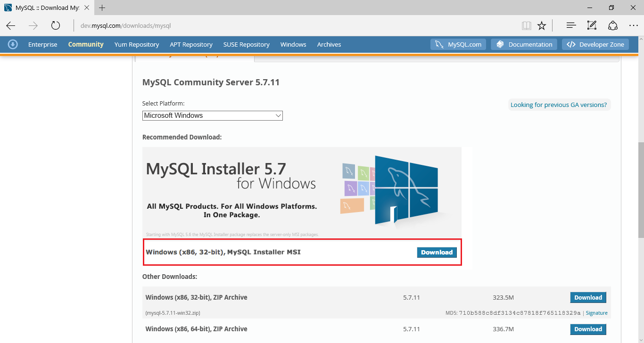
Task: Download the 64-bit ZIP Archive
Action: [588, 329]
